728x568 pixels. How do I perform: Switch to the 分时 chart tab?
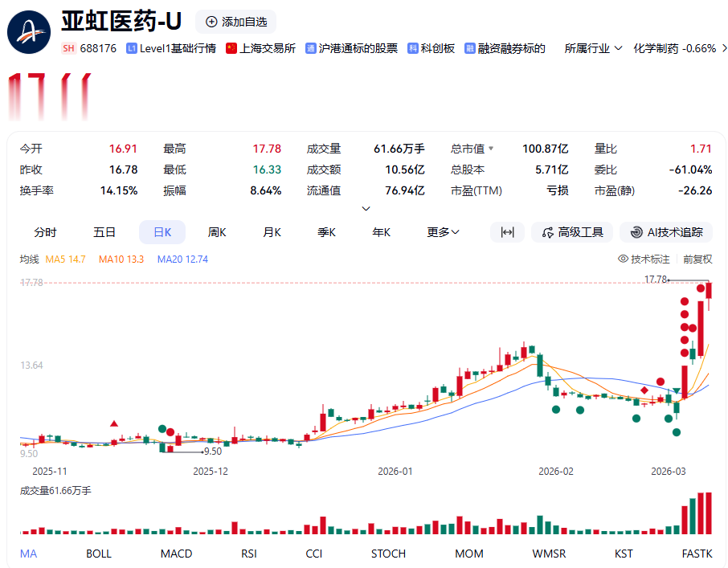tap(45, 232)
